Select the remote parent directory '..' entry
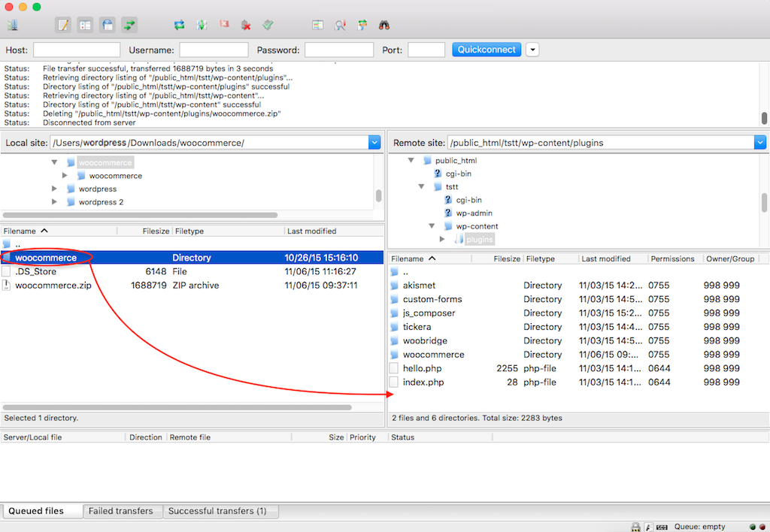Viewport: 770px width, 532px height. point(578,271)
